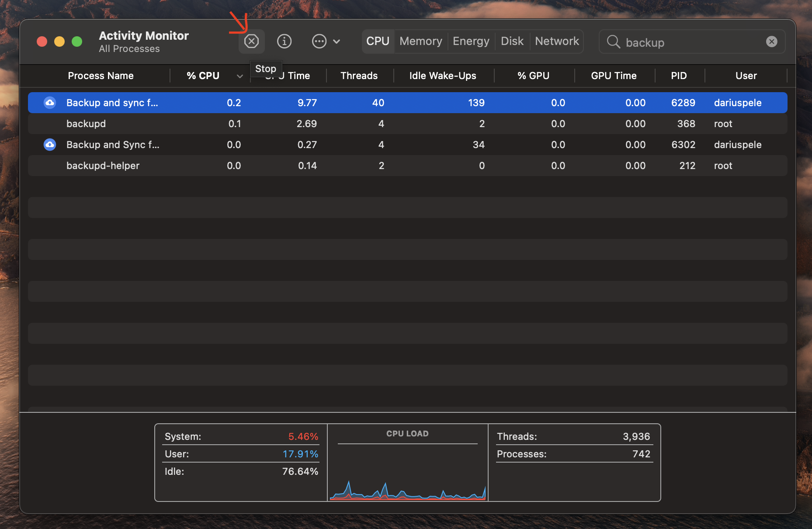
Task: Select the "Backup and sync f..." process row
Action: (408, 103)
